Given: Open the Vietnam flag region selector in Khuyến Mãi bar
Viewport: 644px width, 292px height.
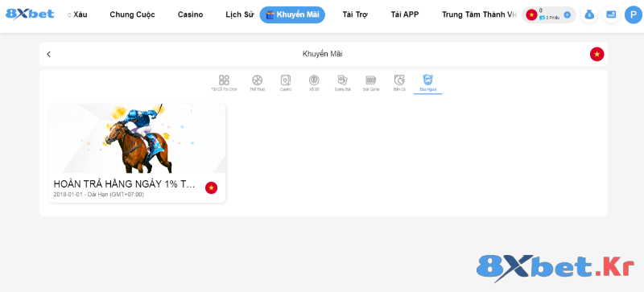Looking at the screenshot, I should [x=597, y=54].
